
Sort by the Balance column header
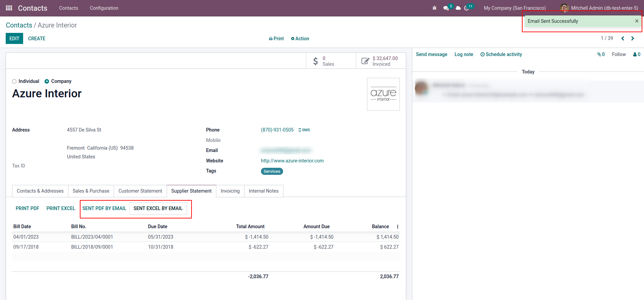[380, 227]
